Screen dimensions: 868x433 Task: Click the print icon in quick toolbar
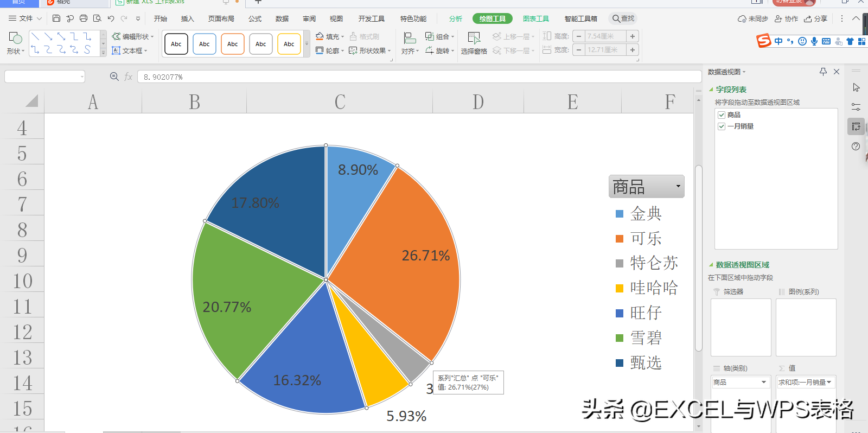pos(84,18)
